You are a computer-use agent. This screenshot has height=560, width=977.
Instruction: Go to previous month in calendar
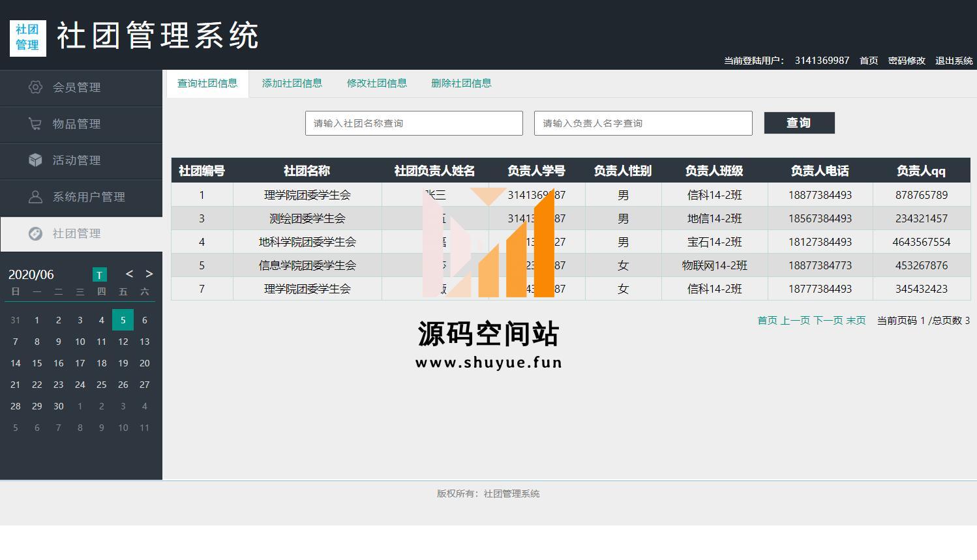pos(129,274)
